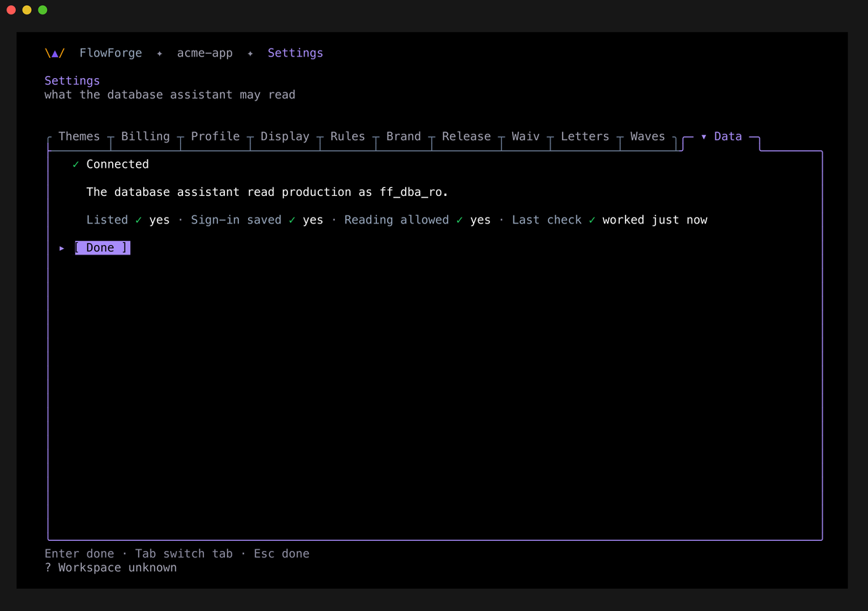The image size is (868, 611).
Task: Switch to the Billing tab
Action: 145,136
